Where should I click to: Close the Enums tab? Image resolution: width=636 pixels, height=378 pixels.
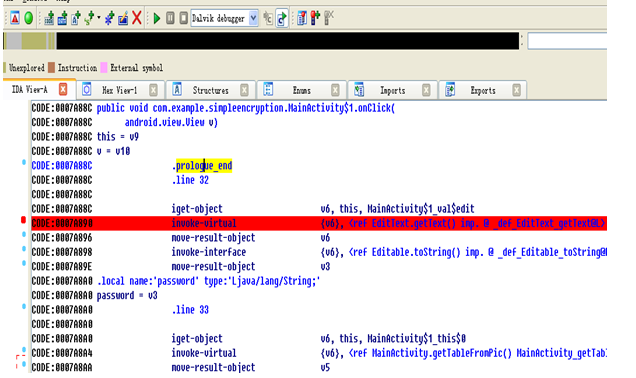[335, 90]
